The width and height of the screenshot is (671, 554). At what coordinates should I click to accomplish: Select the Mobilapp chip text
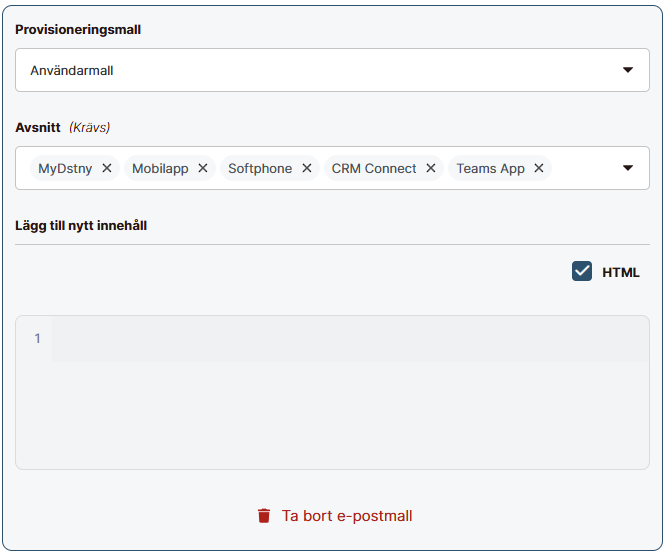point(160,168)
